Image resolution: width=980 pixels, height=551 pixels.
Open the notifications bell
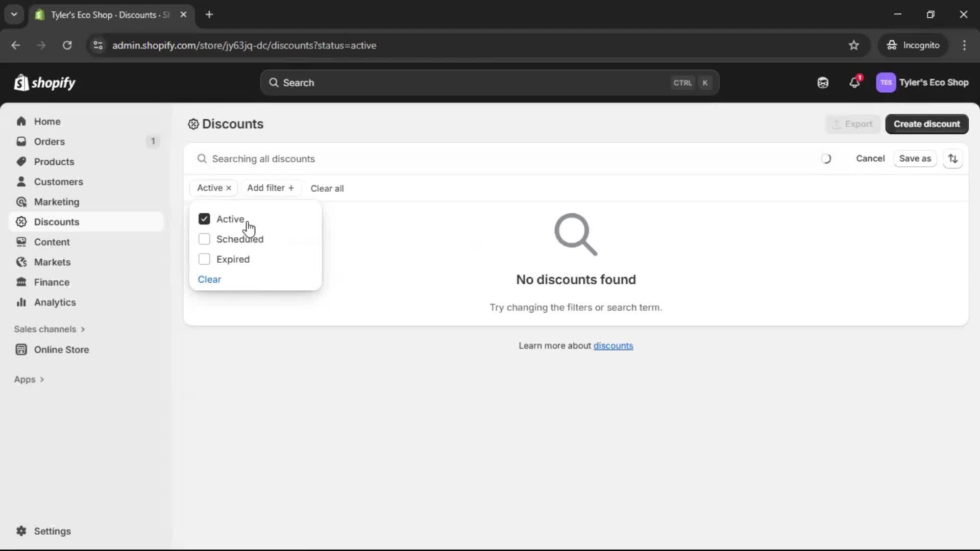coord(855,82)
